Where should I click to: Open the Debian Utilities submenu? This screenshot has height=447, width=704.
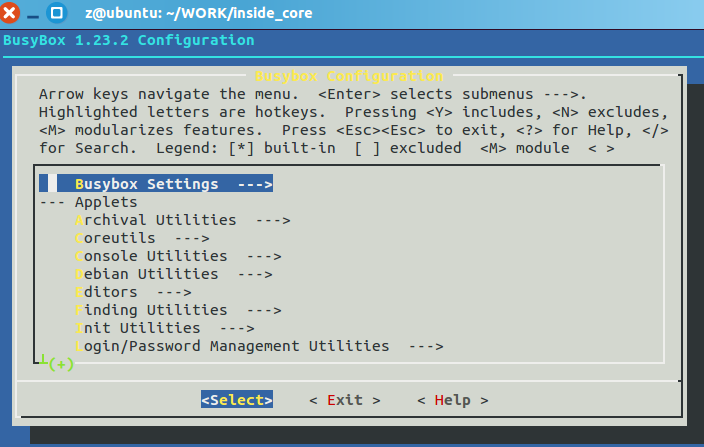click(173, 274)
